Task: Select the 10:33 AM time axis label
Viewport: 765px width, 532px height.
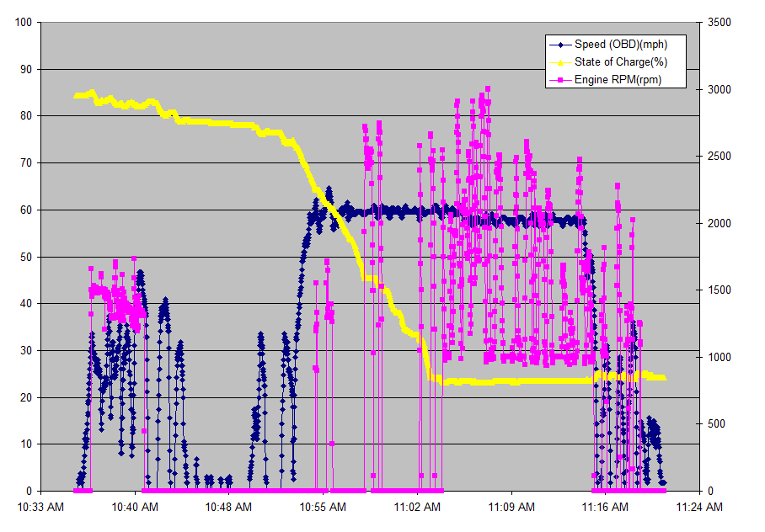Action: tap(40, 507)
